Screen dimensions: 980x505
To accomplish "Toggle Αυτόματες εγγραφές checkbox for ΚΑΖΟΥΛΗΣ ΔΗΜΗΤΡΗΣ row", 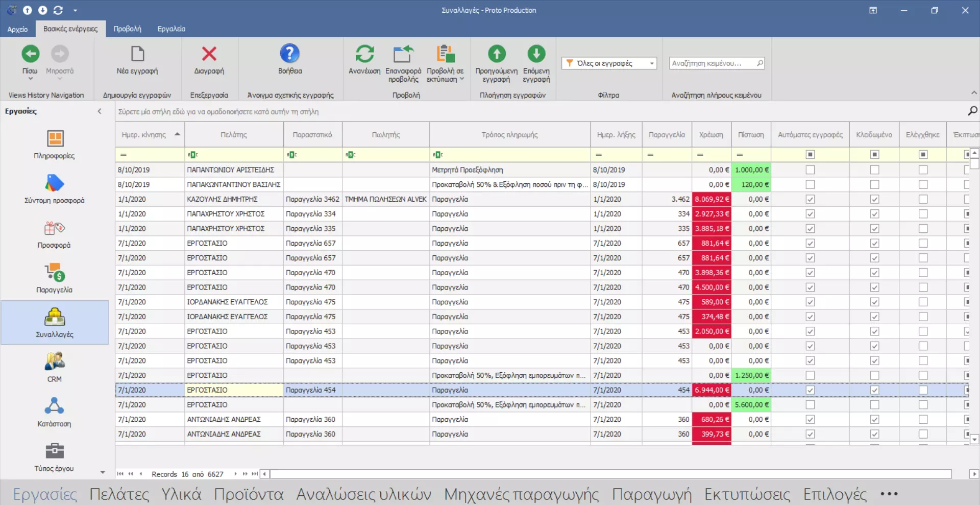I will click(x=810, y=199).
